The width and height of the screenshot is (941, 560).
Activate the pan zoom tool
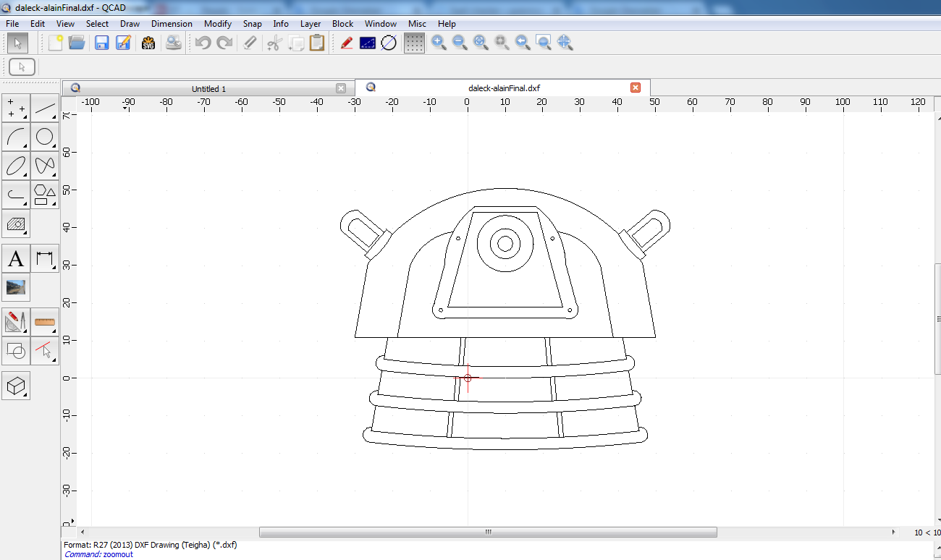pos(565,43)
